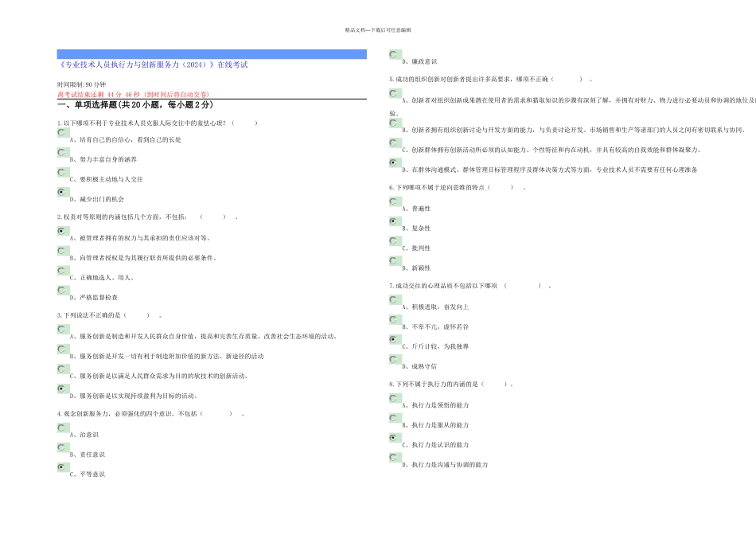Select radio B 向管理者授权是为其履行职责
Screen dimensions: 756x535
click(x=61, y=251)
